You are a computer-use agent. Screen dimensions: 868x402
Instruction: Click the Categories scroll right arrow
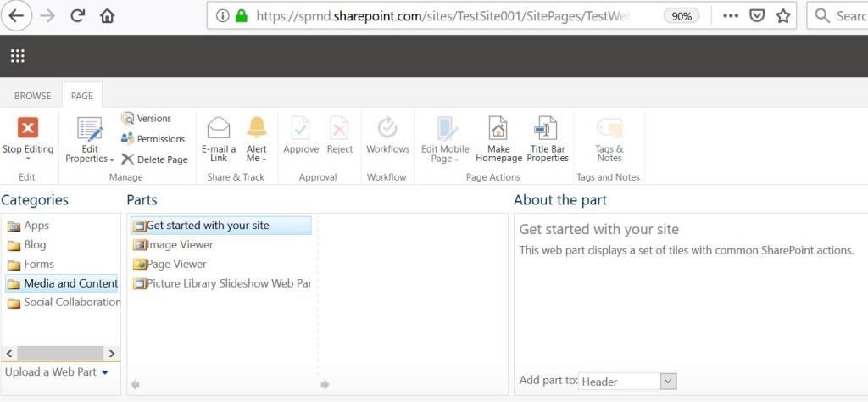tap(112, 354)
